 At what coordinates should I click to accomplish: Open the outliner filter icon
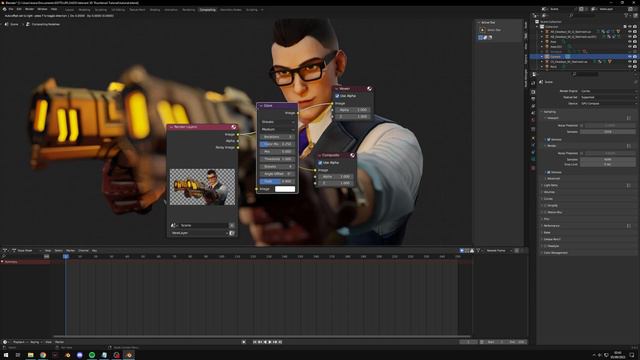627,16
